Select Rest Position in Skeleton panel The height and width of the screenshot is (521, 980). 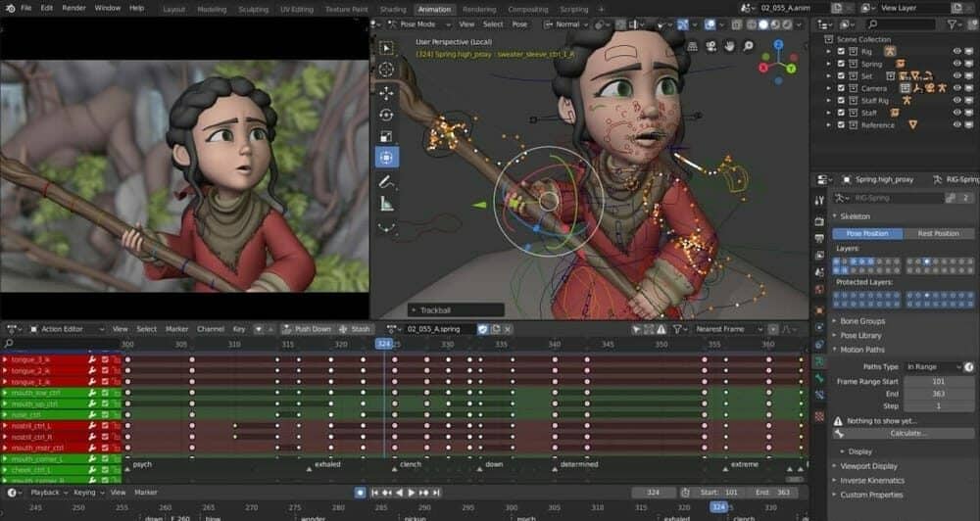[938, 234]
